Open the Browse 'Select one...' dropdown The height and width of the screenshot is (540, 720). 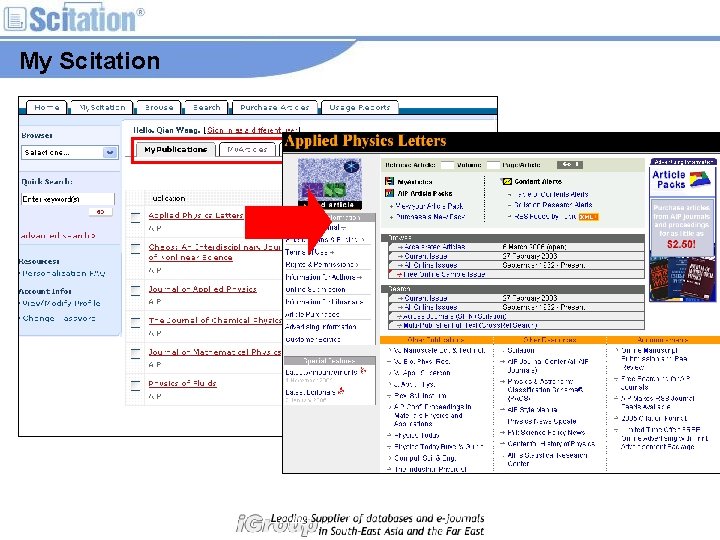pos(70,152)
